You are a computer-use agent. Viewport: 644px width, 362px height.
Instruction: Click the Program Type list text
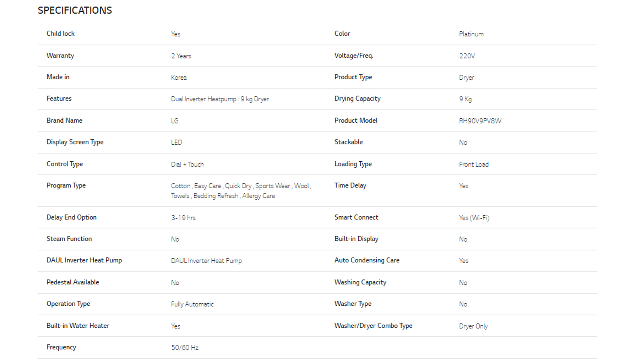[x=241, y=191]
